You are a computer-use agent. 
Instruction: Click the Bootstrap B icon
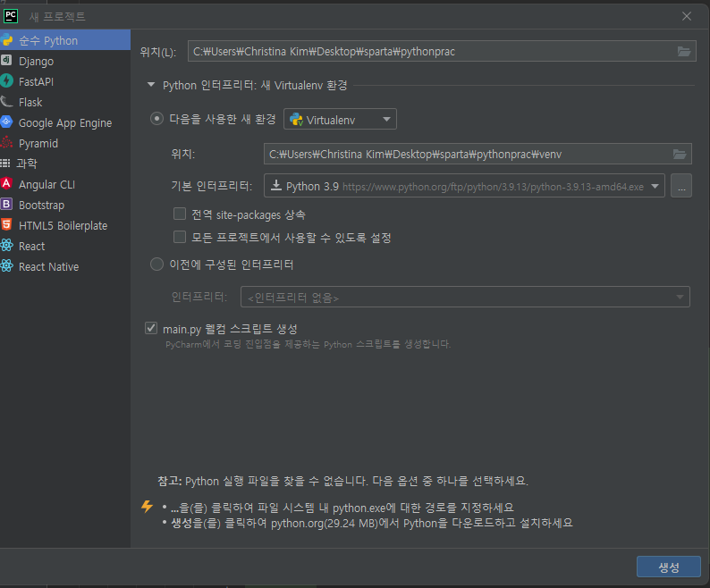click(6, 204)
